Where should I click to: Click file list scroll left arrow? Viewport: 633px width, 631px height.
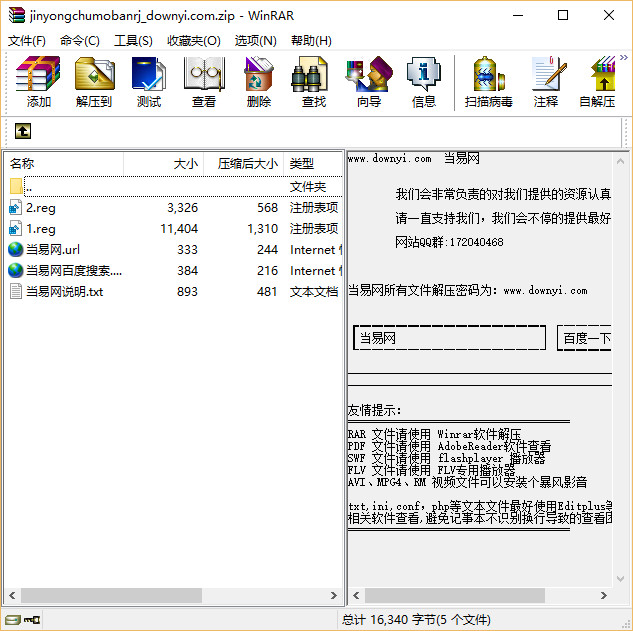tap(12, 595)
